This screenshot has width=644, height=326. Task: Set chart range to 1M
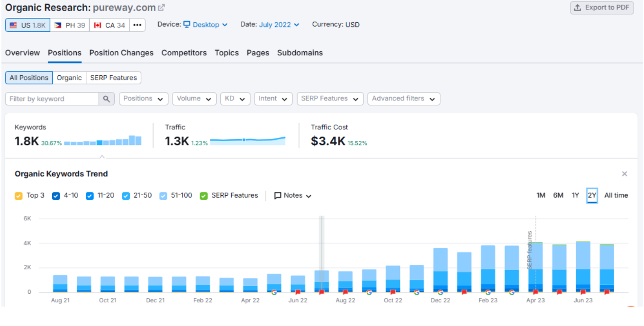click(541, 195)
